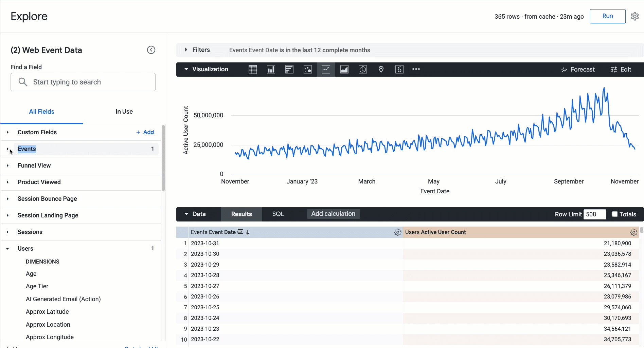
Task: Switch to column chart visualization
Action: coord(271,70)
